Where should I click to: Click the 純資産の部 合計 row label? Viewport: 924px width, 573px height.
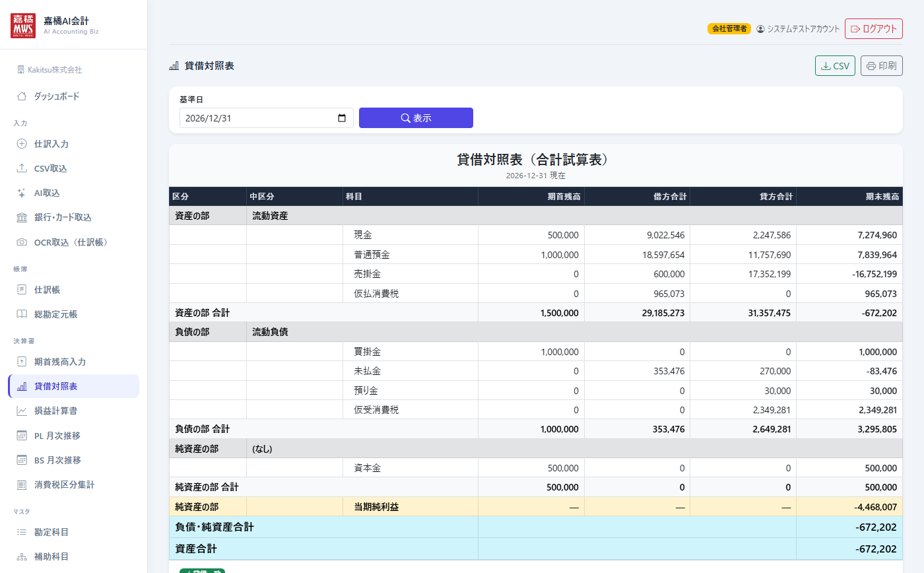(x=207, y=487)
